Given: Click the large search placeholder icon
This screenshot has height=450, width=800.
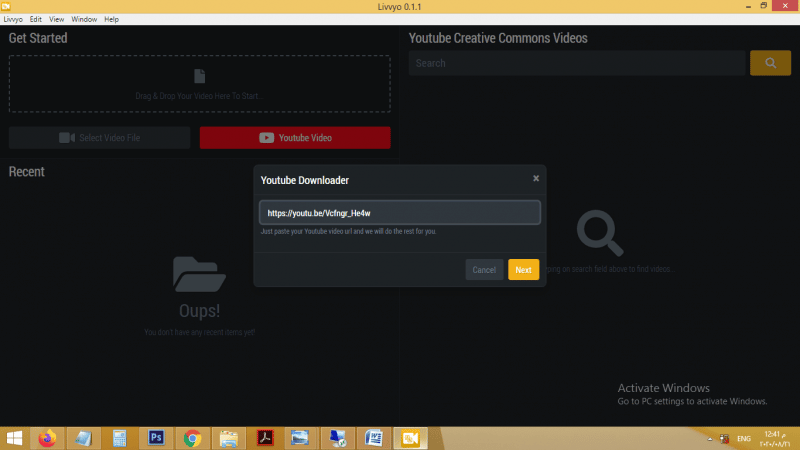Looking at the screenshot, I should pyautogui.click(x=600, y=233).
